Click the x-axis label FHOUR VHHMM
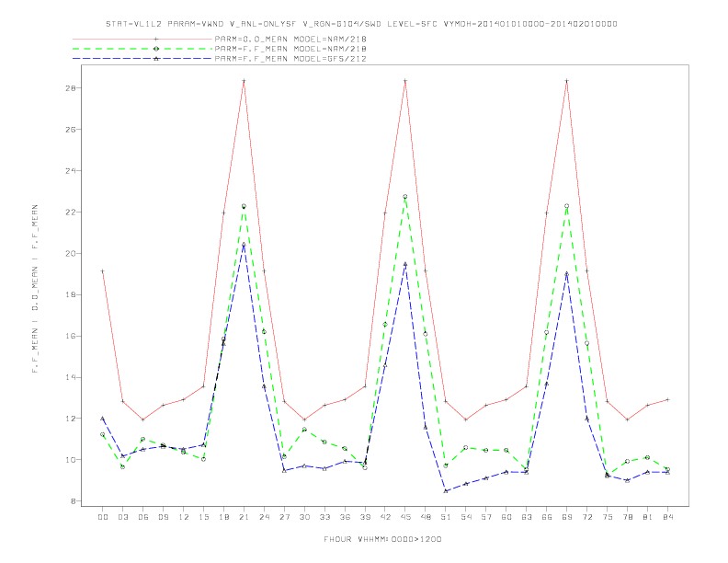This screenshot has width=728, height=563. click(x=382, y=539)
